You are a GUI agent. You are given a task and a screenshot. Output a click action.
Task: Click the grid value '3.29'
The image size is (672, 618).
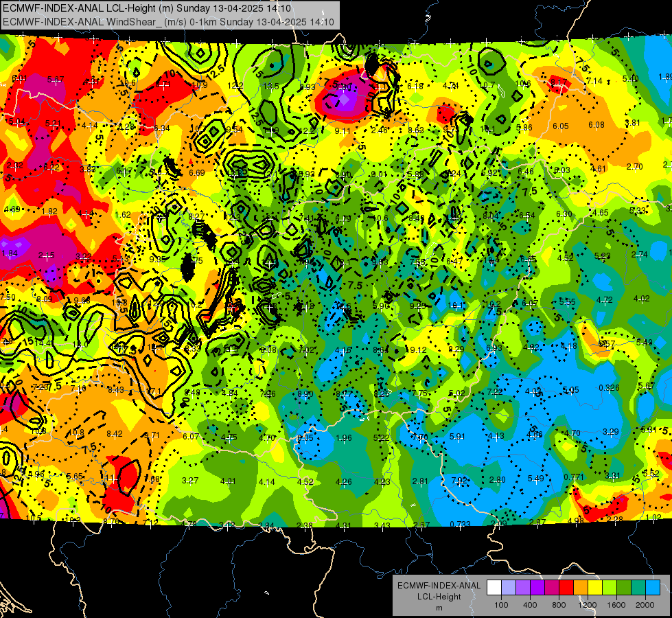[x=611, y=431]
